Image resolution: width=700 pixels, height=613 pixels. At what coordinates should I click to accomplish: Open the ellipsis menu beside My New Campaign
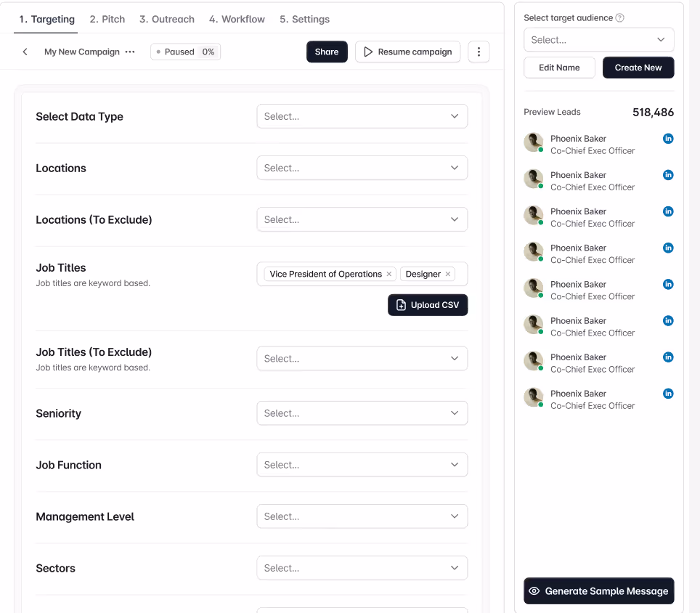point(130,52)
